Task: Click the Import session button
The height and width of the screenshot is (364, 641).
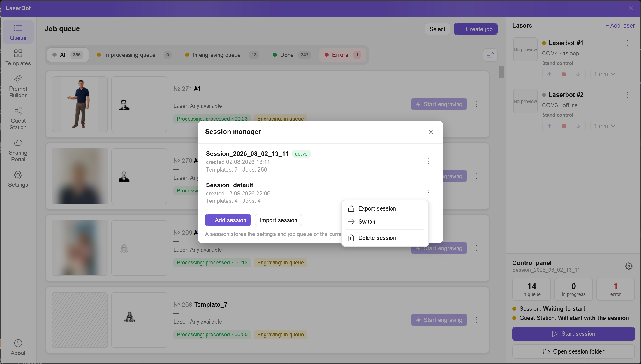Action: click(x=278, y=220)
